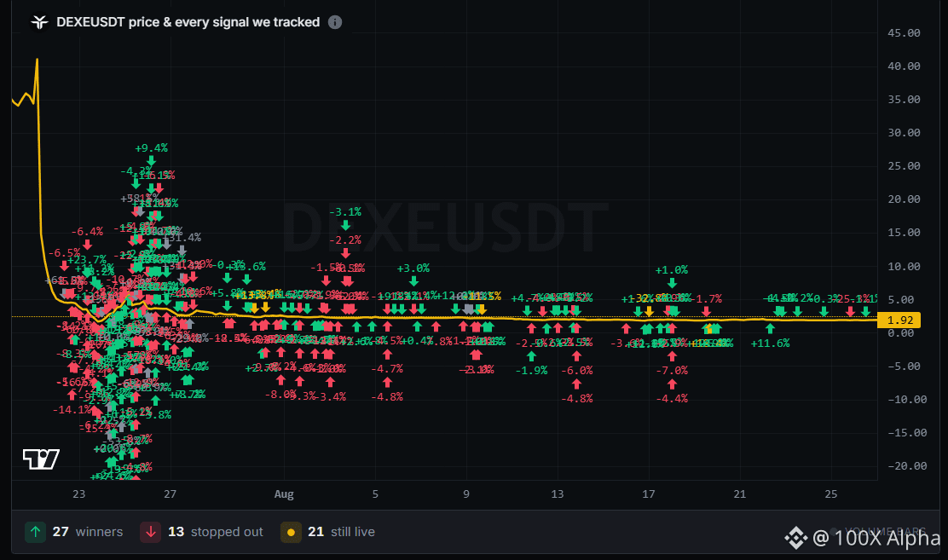The width and height of the screenshot is (948, 560).
Task: Click red up arrow above -3.4% label
Action: 330,382
